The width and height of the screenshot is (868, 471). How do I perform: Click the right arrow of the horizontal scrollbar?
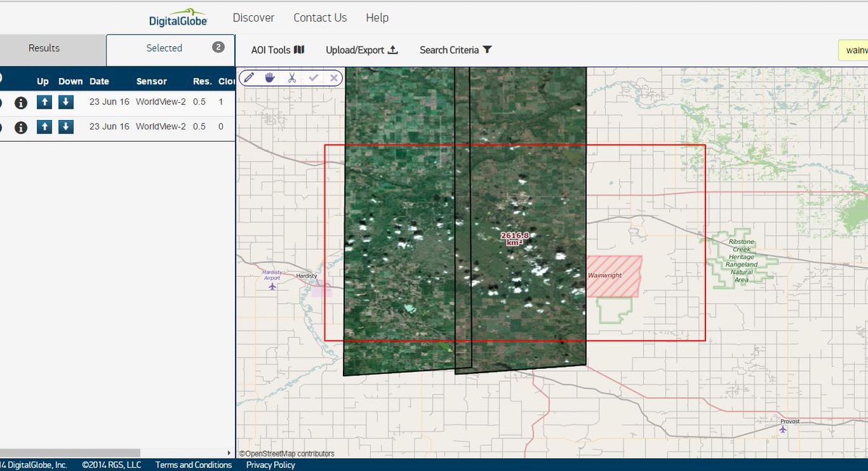tap(230, 453)
